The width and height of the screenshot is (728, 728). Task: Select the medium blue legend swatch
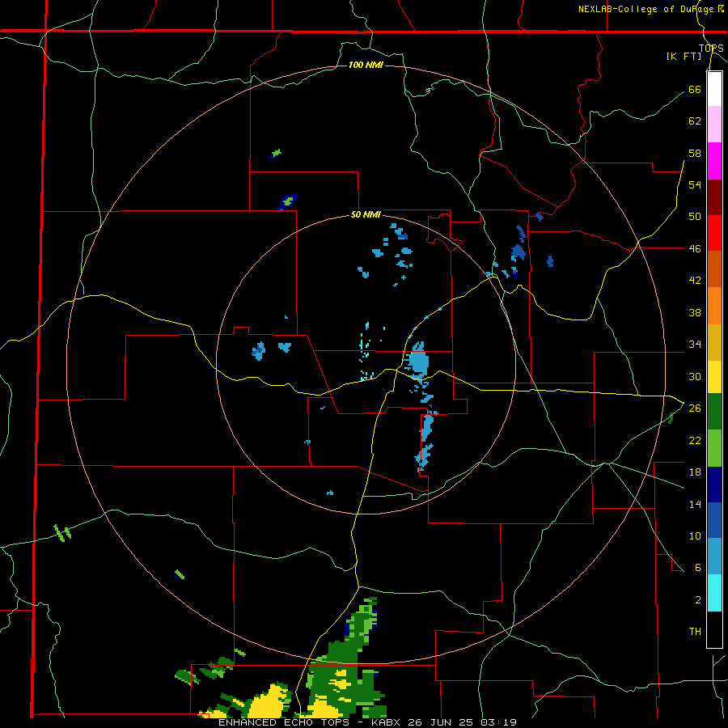click(714, 520)
